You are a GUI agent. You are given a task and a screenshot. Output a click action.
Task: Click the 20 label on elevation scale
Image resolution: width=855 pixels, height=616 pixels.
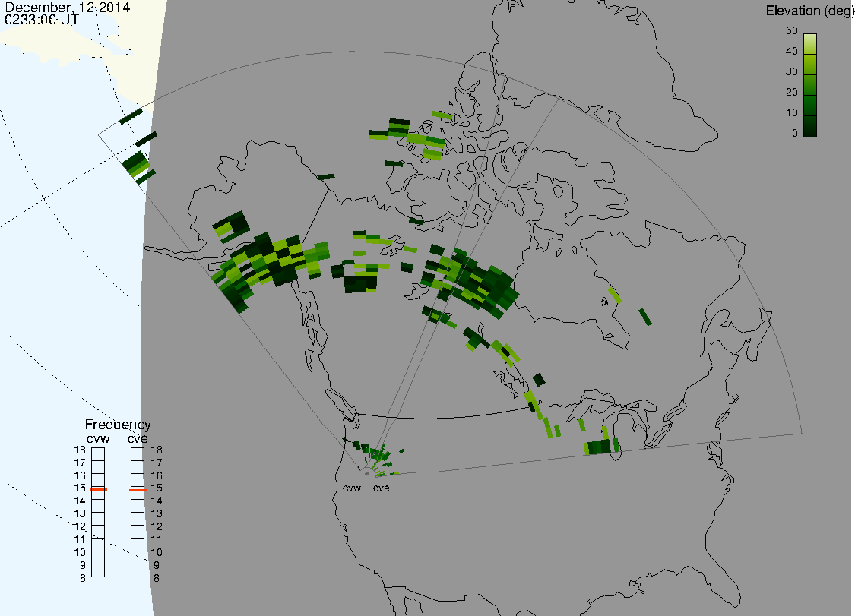792,93
